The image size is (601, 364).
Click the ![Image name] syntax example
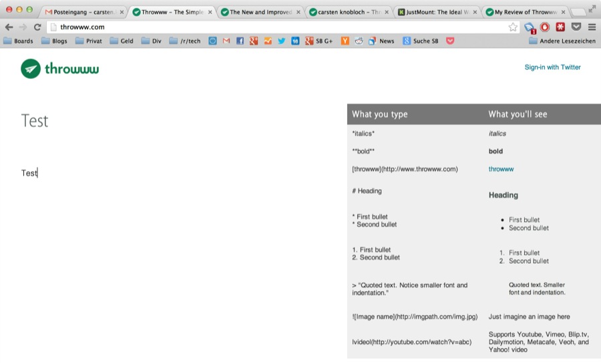[x=415, y=317]
